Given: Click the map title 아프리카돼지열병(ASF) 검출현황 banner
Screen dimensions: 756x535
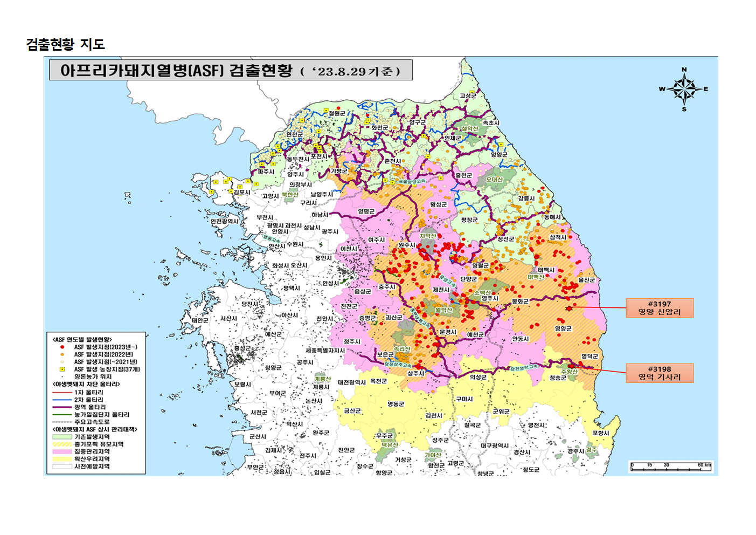Looking at the screenshot, I should pyautogui.click(x=231, y=71).
